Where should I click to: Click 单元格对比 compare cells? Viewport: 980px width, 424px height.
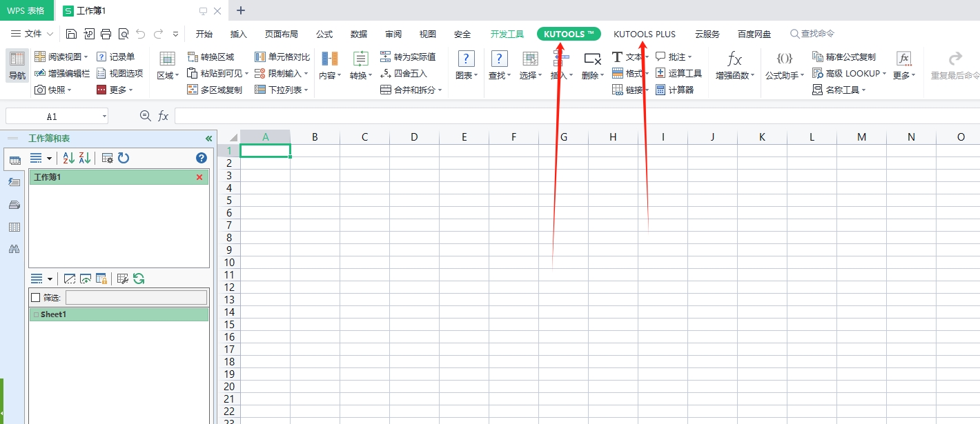(x=282, y=57)
